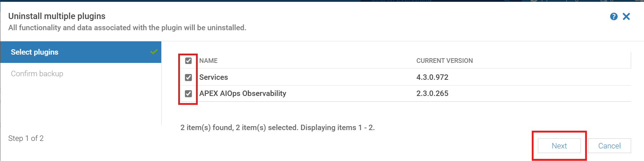Open the help icon in dialog header

coord(614,17)
